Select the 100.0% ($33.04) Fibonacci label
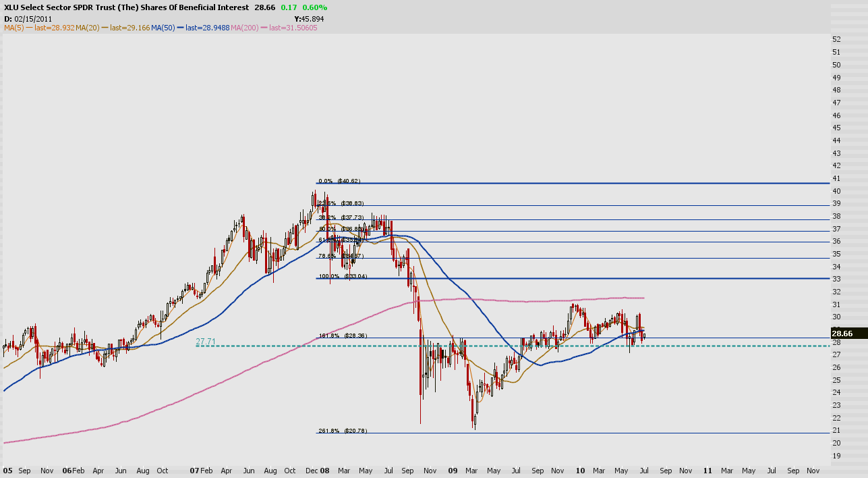Viewport: 868px width, 478px height. [342, 276]
